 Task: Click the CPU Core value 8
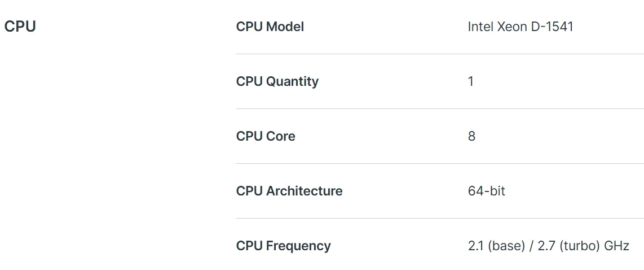click(471, 136)
